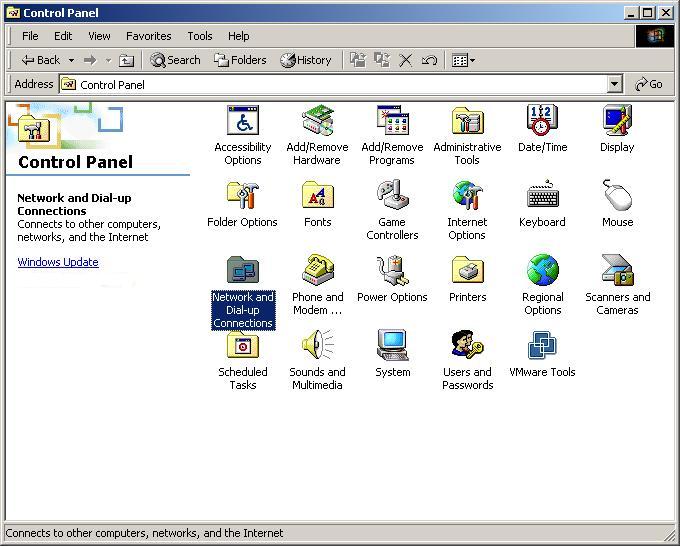Image resolution: width=680 pixels, height=546 pixels.
Task: Open the File menu
Action: [x=30, y=36]
